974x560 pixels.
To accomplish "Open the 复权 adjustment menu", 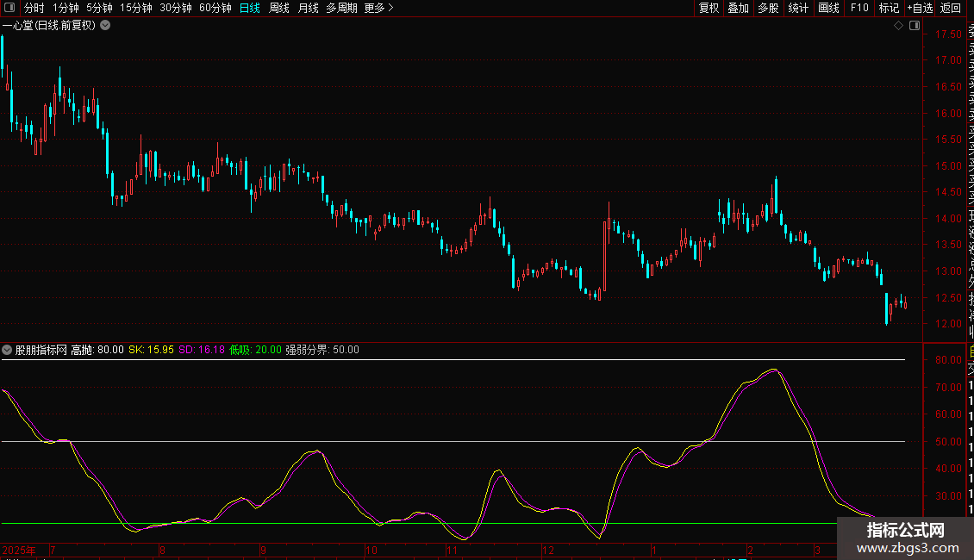I will (709, 8).
